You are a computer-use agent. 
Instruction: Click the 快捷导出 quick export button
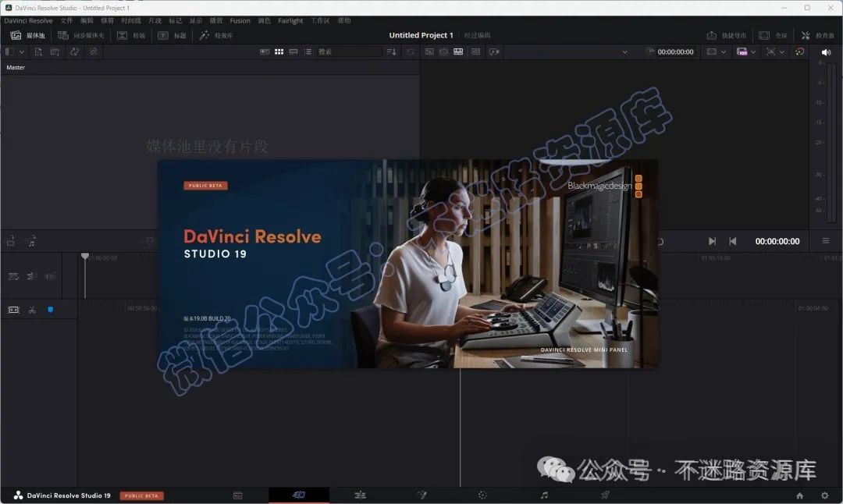point(727,35)
